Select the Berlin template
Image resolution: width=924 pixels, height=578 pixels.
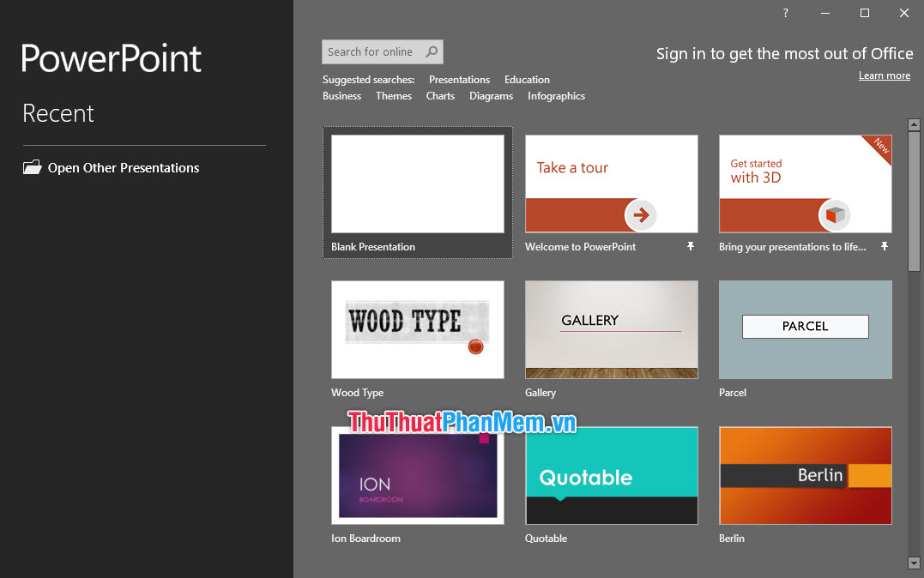point(805,476)
